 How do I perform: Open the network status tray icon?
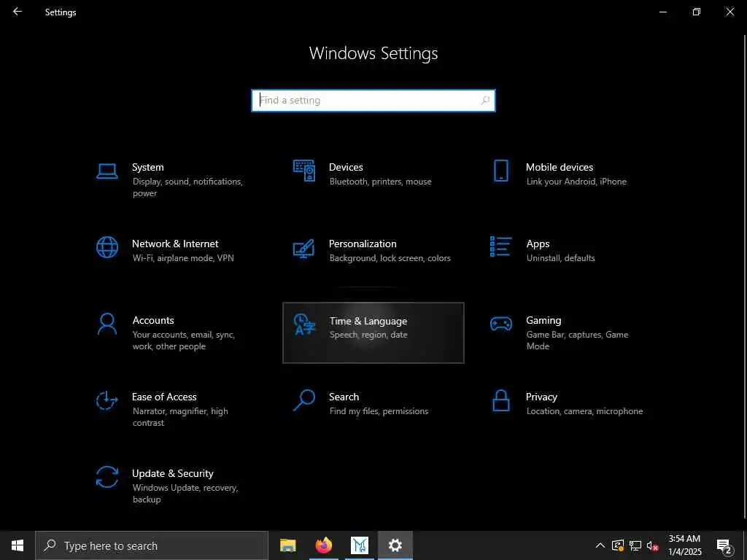tap(635, 545)
